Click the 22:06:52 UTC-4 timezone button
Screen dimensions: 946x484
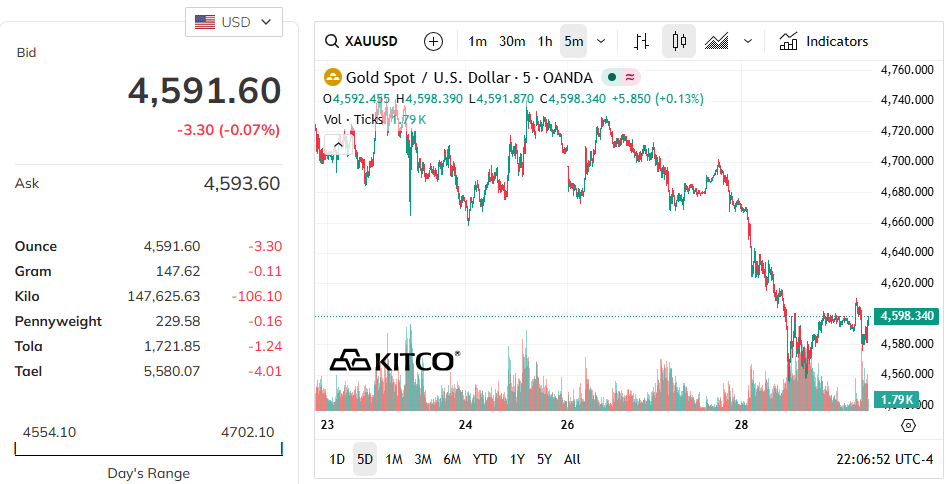[882, 459]
